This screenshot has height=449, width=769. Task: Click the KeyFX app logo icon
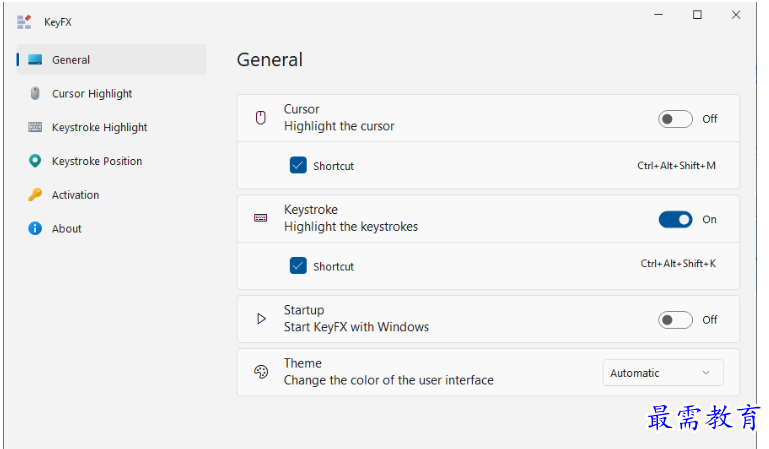click(24, 22)
